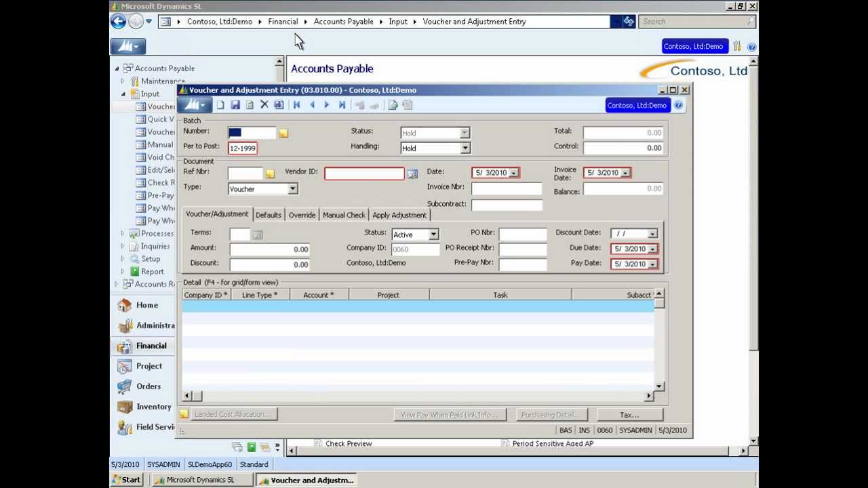Go to Last record arrow icon
Screen dimensions: 868x488
[342, 105]
